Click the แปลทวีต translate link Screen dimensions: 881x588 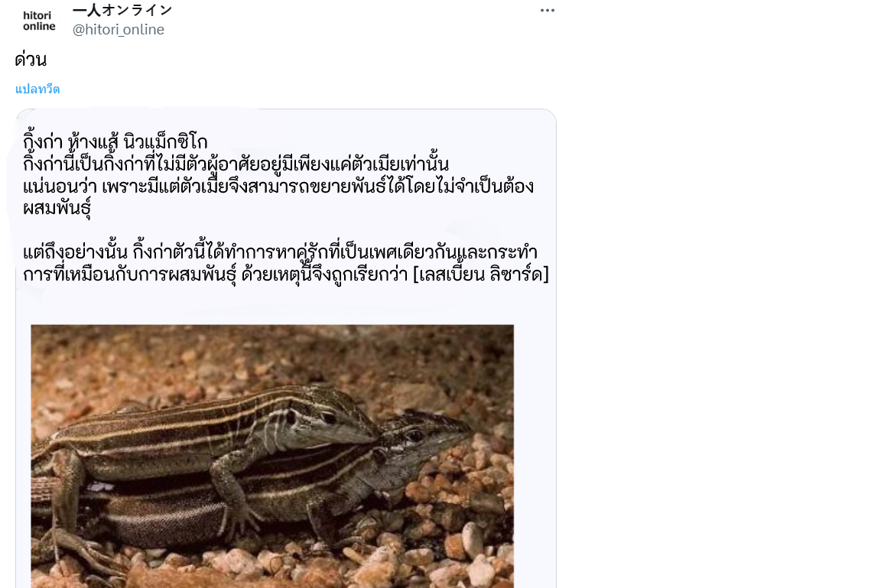(x=37, y=89)
